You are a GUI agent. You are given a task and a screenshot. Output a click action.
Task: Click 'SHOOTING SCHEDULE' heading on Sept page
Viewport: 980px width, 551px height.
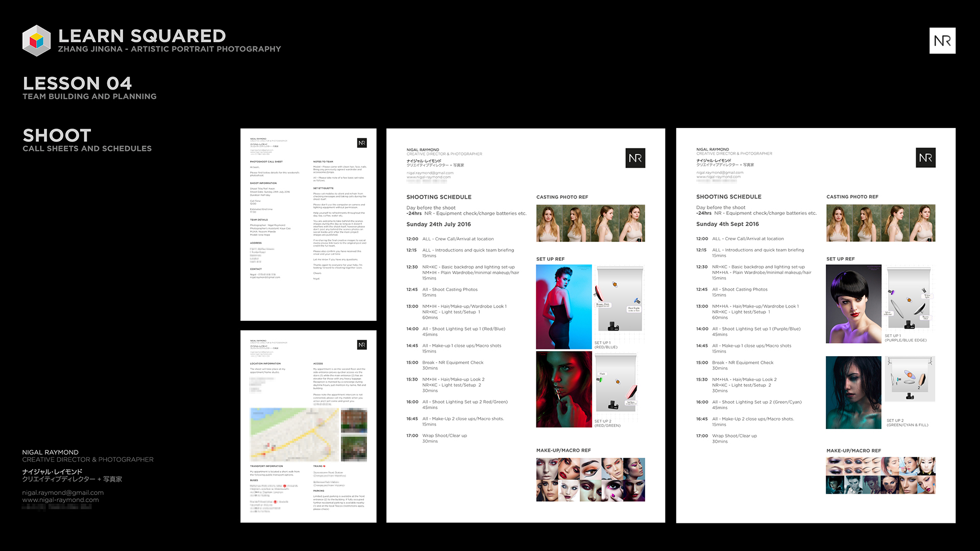pos(729,197)
